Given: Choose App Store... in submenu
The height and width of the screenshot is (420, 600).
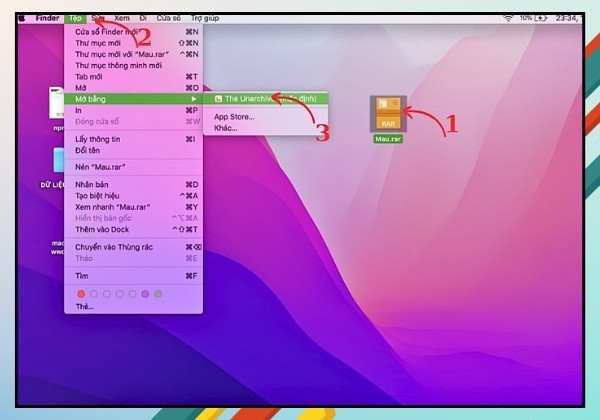Looking at the screenshot, I should pyautogui.click(x=265, y=117).
